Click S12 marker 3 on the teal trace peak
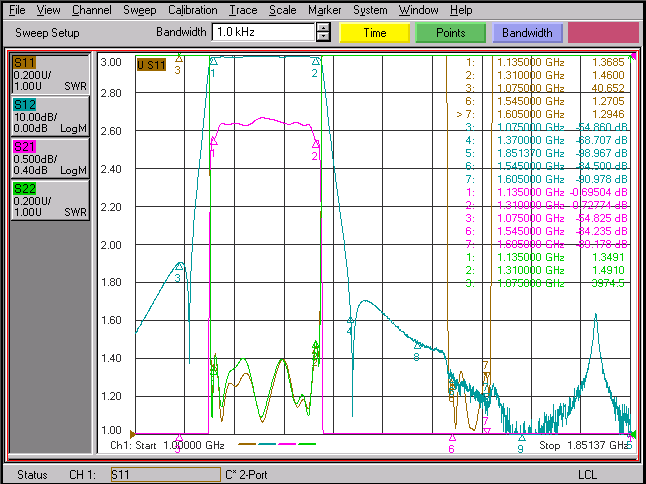The image size is (646, 484). click(x=179, y=267)
